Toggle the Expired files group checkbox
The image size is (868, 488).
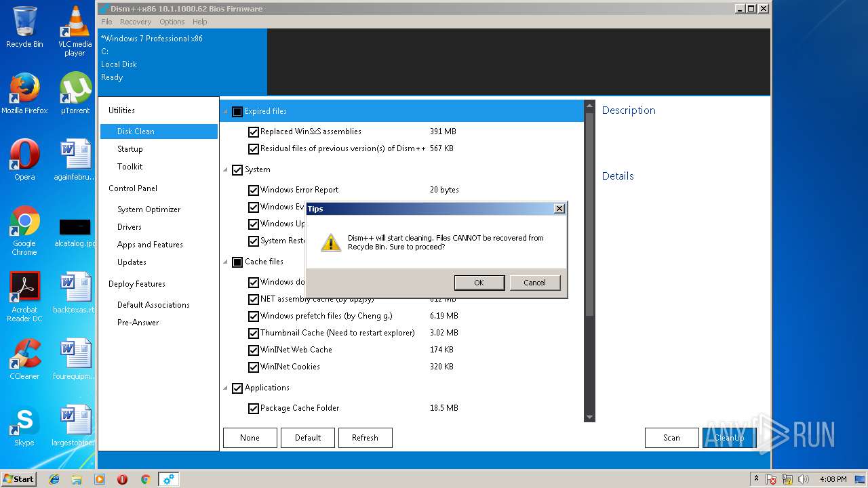point(237,112)
